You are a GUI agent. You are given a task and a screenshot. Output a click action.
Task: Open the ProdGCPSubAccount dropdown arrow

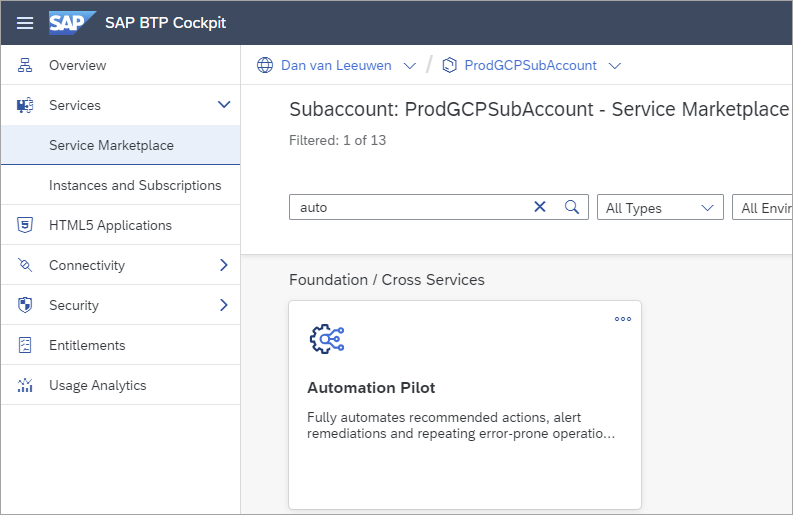coord(614,66)
